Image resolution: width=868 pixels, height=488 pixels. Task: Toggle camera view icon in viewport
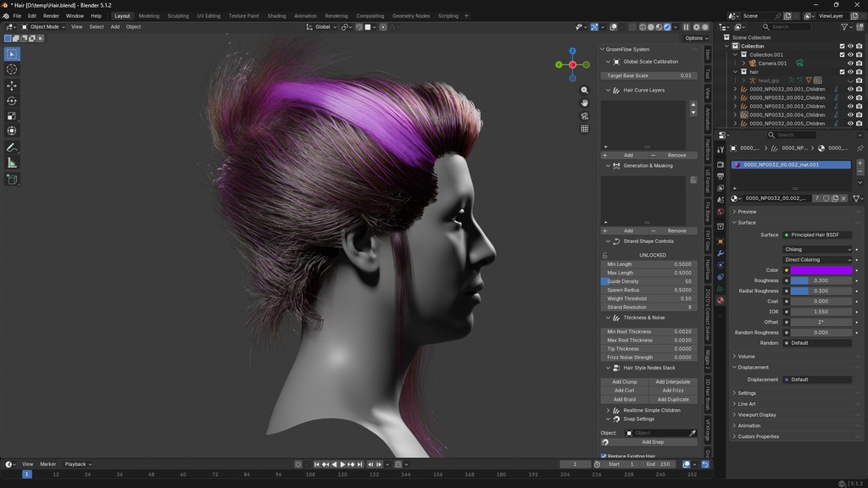click(585, 116)
